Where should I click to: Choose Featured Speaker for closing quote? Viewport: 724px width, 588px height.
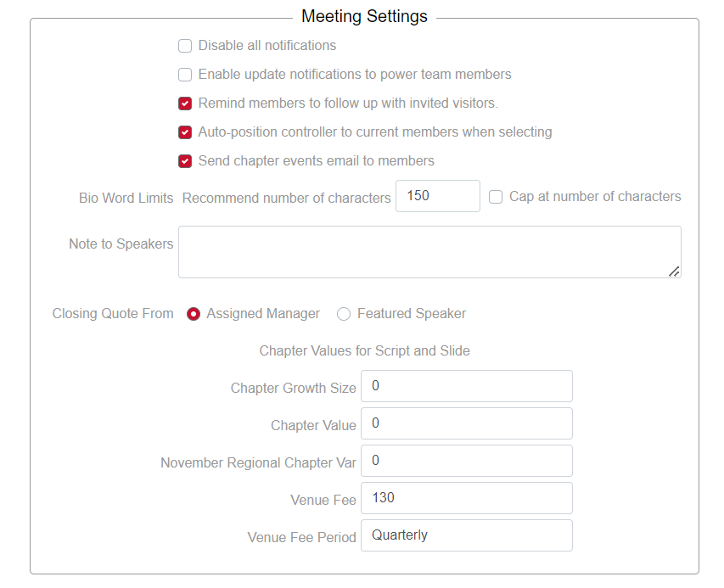344,314
